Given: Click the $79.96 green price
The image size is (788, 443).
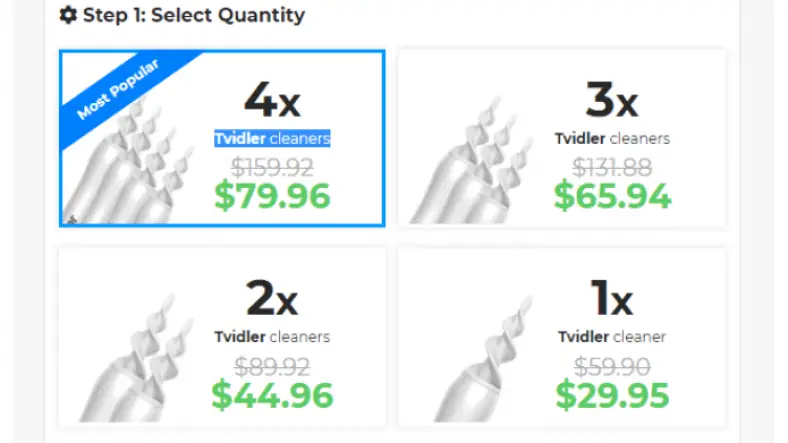Looking at the screenshot, I should (272, 195).
